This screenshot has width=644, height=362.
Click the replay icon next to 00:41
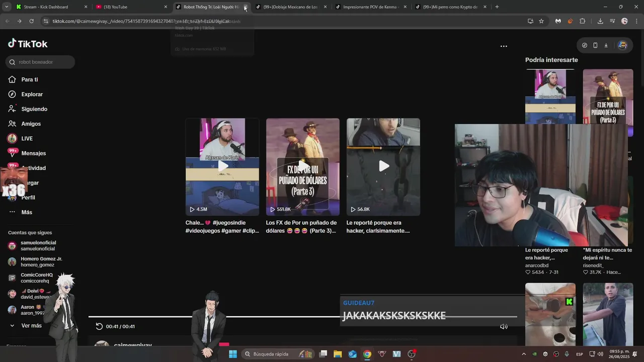[x=99, y=326]
